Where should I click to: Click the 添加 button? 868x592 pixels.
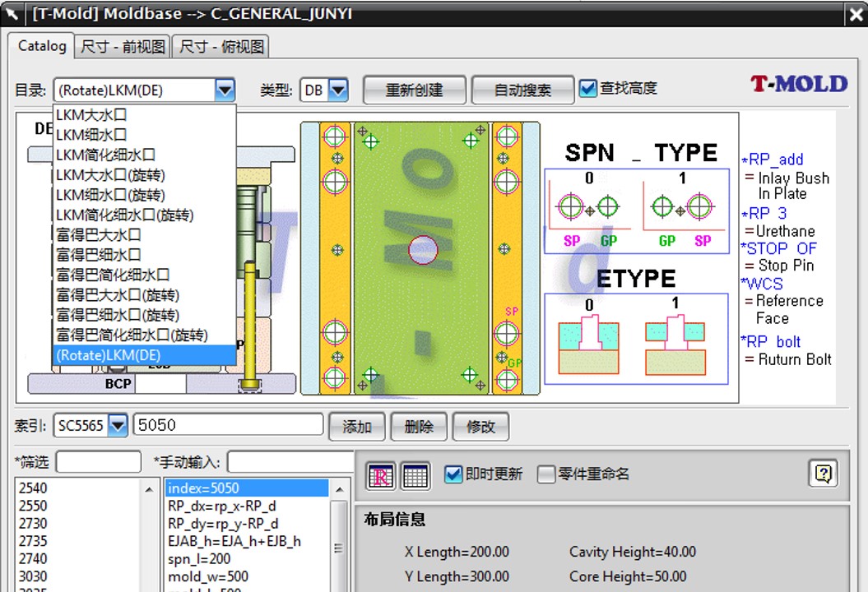(357, 426)
